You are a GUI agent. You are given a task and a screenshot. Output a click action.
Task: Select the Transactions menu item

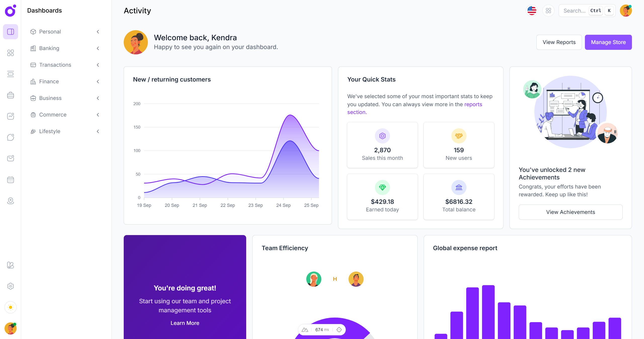(x=55, y=65)
